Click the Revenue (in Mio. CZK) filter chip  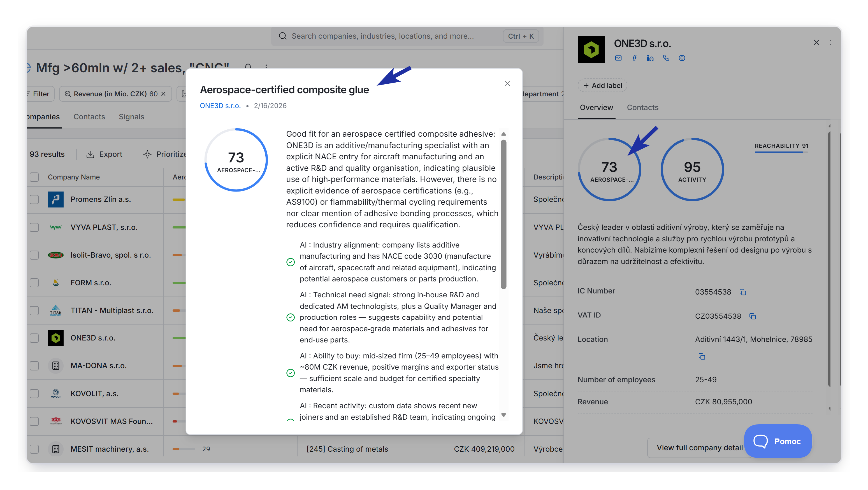pyautogui.click(x=115, y=94)
